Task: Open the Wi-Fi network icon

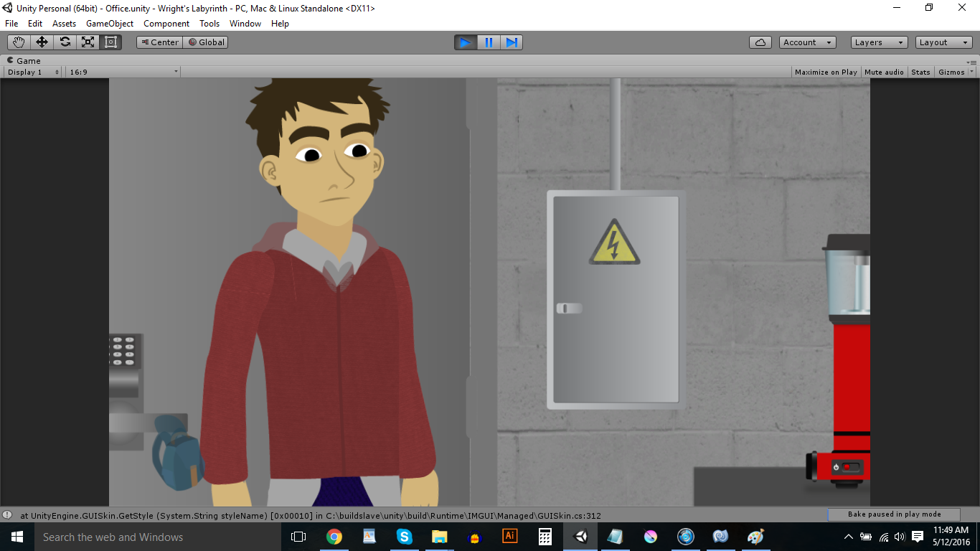Action: [883, 537]
